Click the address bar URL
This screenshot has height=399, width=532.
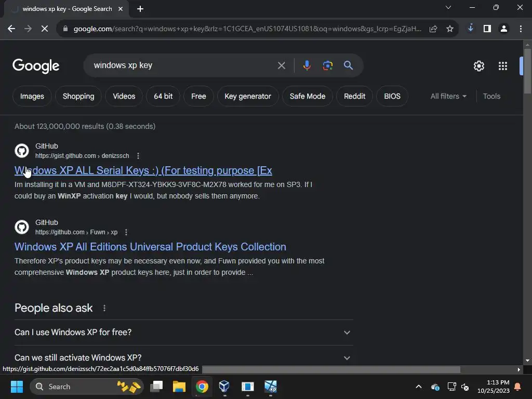click(x=247, y=29)
